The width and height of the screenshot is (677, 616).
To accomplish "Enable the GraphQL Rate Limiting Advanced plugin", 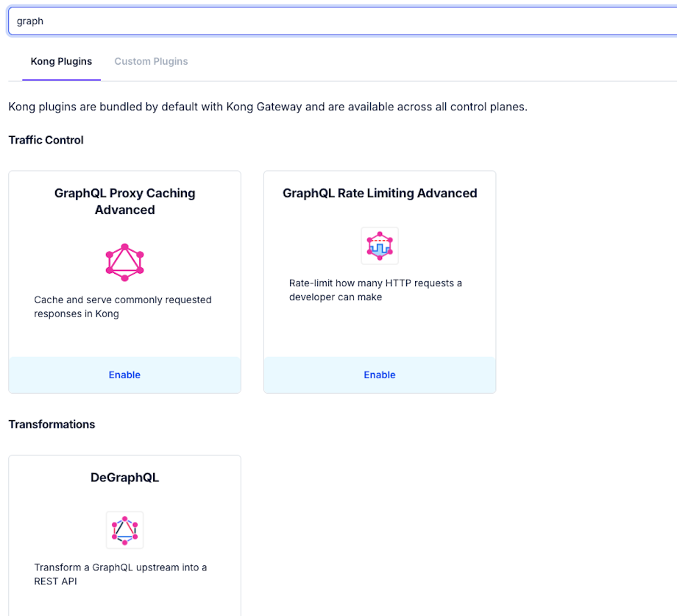I will click(379, 375).
